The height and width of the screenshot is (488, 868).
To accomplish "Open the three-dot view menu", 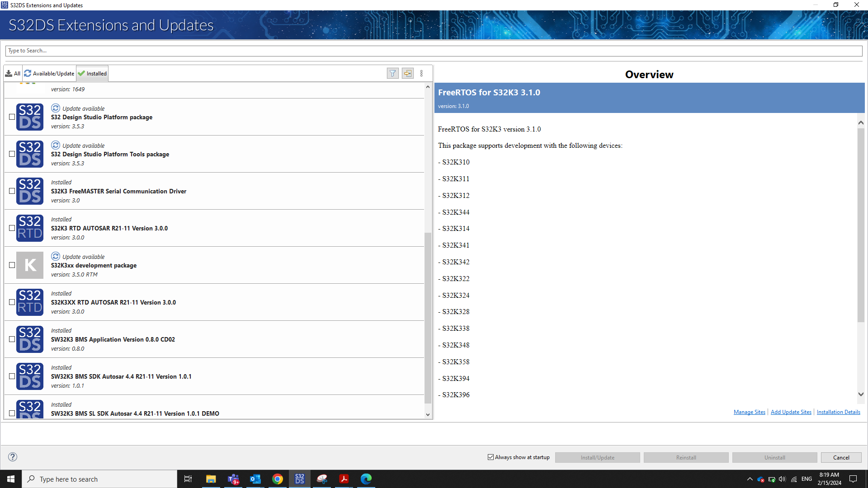I will coord(421,73).
